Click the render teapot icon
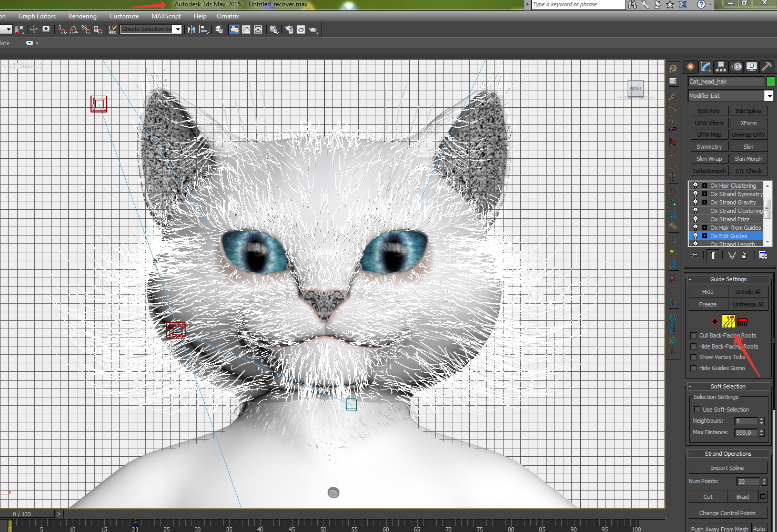Image resolution: width=777 pixels, height=532 pixels. point(314,29)
